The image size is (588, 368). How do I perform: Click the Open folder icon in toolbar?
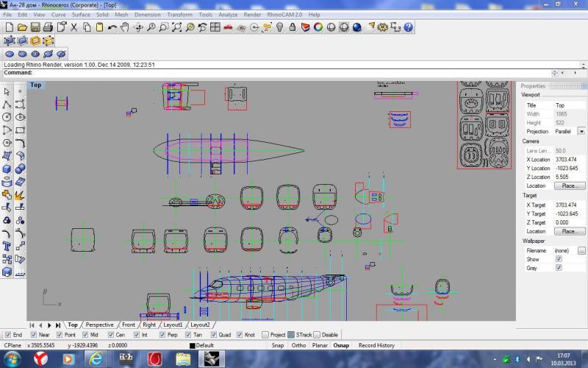click(x=22, y=27)
